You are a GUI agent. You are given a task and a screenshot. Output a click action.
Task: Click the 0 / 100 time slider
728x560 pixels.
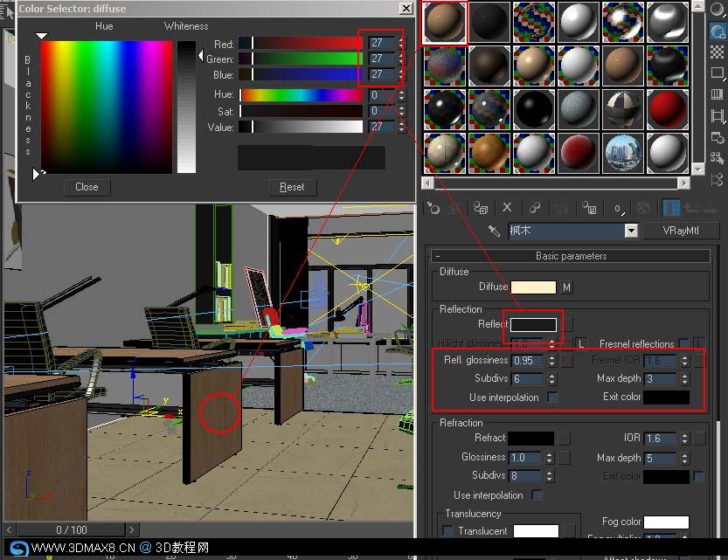71,529
